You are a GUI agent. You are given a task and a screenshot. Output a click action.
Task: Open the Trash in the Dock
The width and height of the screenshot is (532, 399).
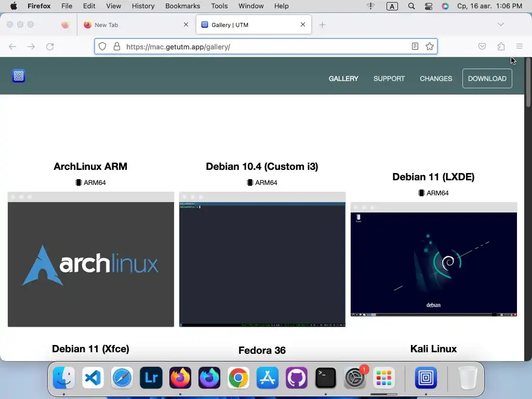(x=468, y=378)
